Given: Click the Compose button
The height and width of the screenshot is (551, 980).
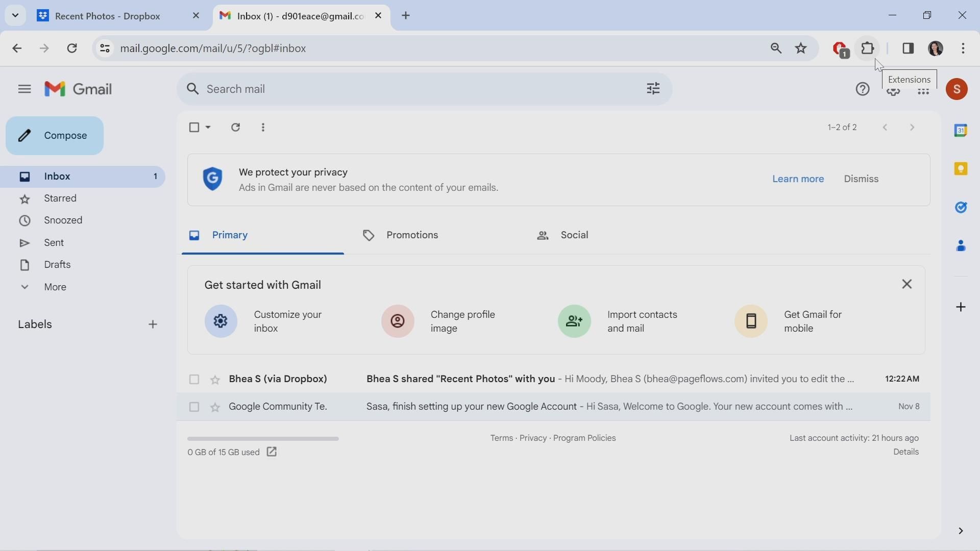Looking at the screenshot, I should [55, 136].
